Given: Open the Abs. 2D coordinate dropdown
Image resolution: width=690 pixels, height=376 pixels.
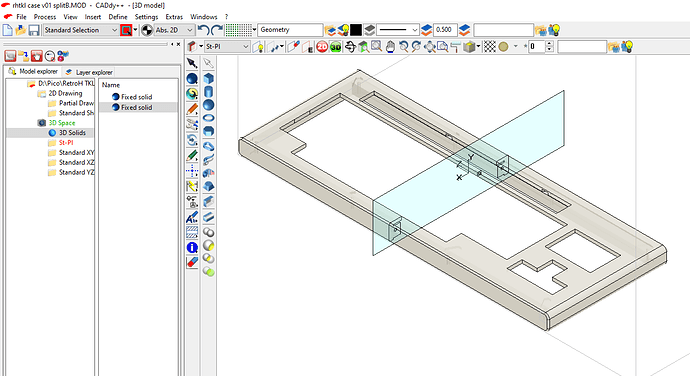Looking at the screenshot, I should click(174, 30).
